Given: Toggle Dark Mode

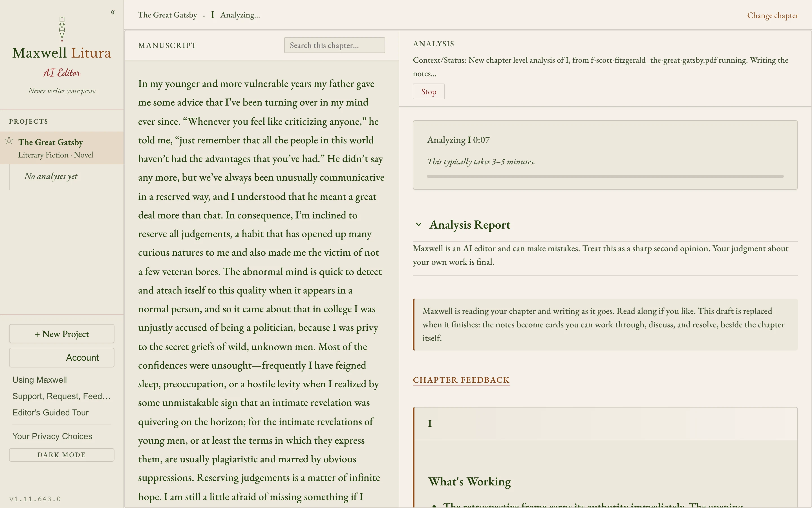Looking at the screenshot, I should coord(62,455).
